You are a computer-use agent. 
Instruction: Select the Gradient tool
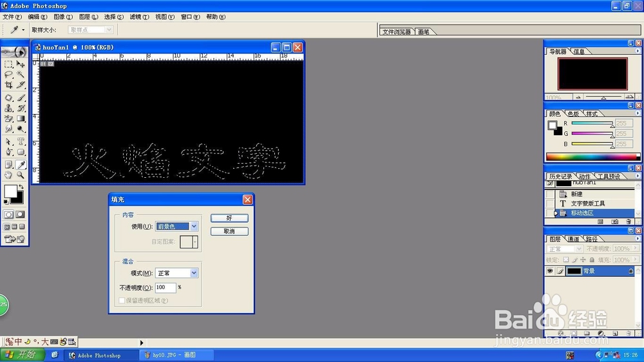[x=21, y=119]
